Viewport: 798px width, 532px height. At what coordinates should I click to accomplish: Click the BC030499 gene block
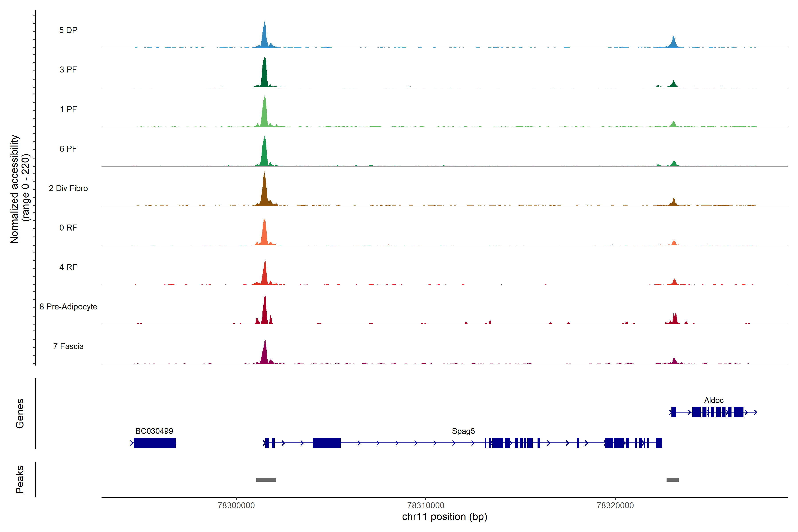pyautogui.click(x=155, y=443)
